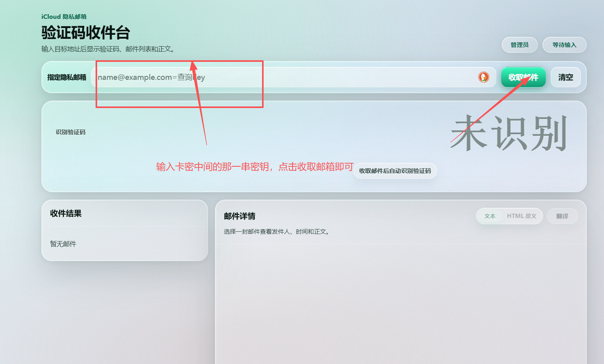Click the 收取邮件后自动识别验证码 hint pill
Image resolution: width=604 pixels, height=364 pixels.
(395, 171)
